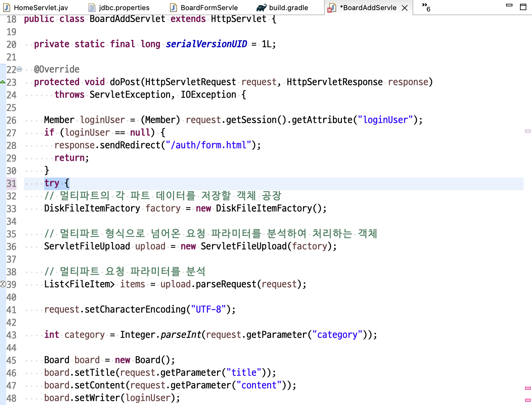This screenshot has height=405, width=532.
Task: Click the "loginUser" string literal on line 26
Action: tap(385, 120)
